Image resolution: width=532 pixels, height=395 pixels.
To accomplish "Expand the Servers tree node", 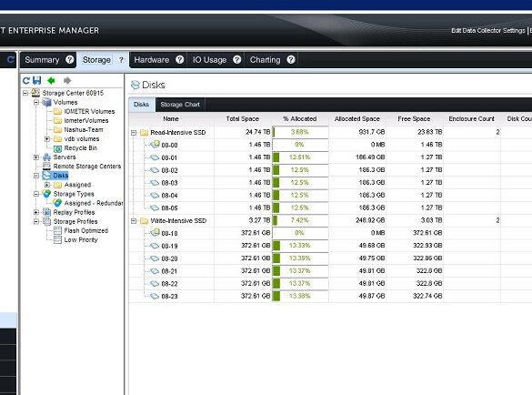I will click(x=36, y=157).
